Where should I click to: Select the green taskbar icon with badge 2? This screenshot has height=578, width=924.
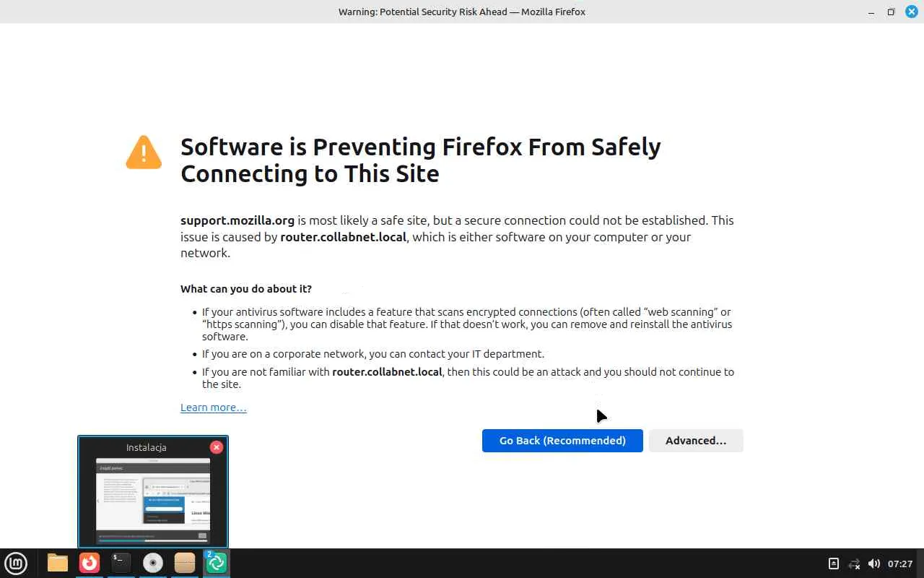217,563
